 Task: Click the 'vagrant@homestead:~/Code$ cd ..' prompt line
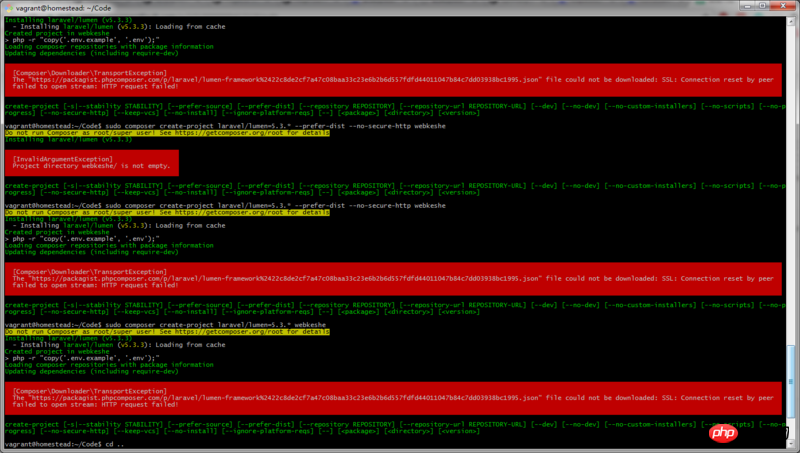tap(64, 444)
